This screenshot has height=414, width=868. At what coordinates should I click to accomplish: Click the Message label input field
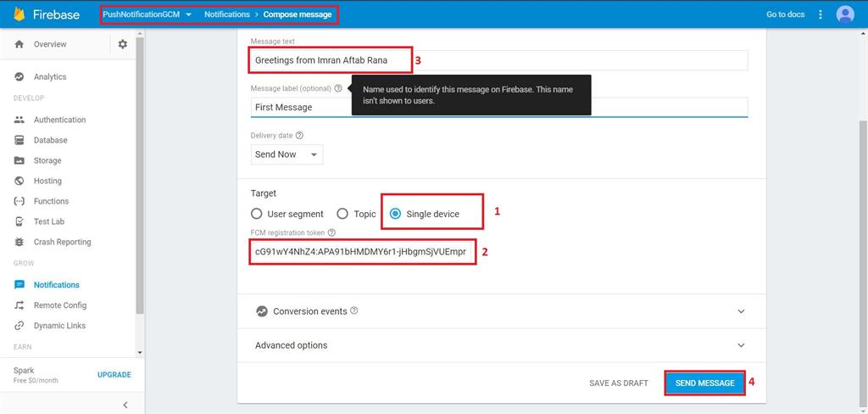tap(498, 107)
